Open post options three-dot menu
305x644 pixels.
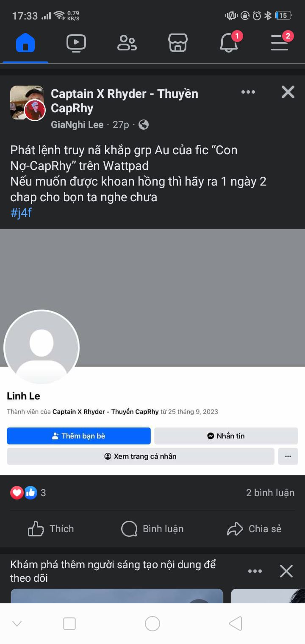248,92
